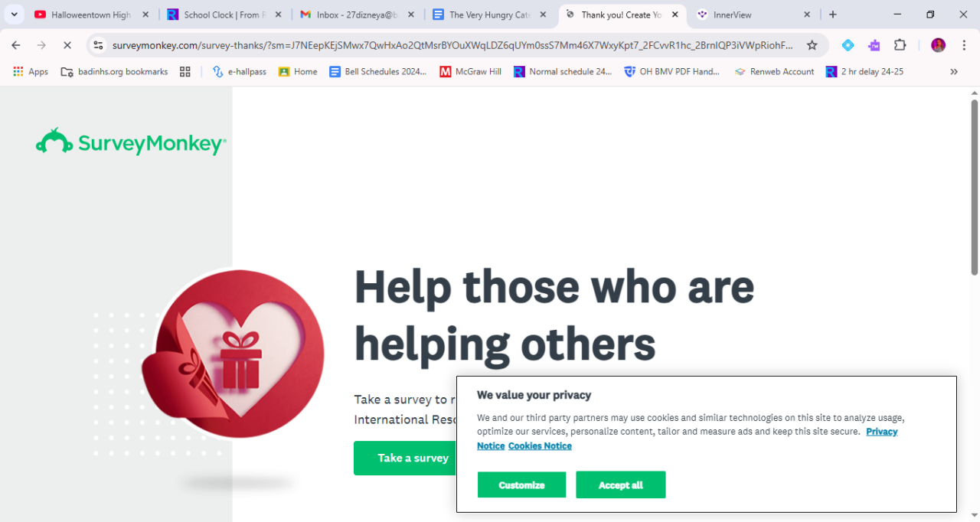Screen dimensions: 980x522
Task: Open the Apps bookmarks shortcut
Action: click(x=31, y=71)
